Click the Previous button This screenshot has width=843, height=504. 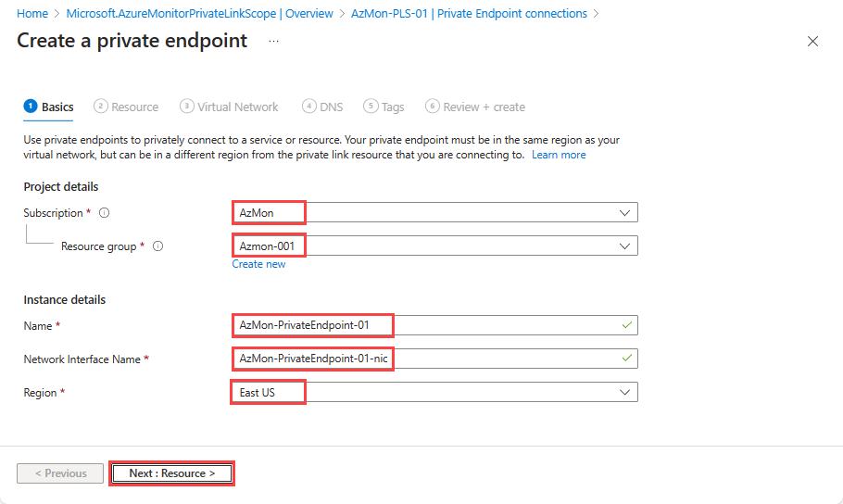point(60,473)
